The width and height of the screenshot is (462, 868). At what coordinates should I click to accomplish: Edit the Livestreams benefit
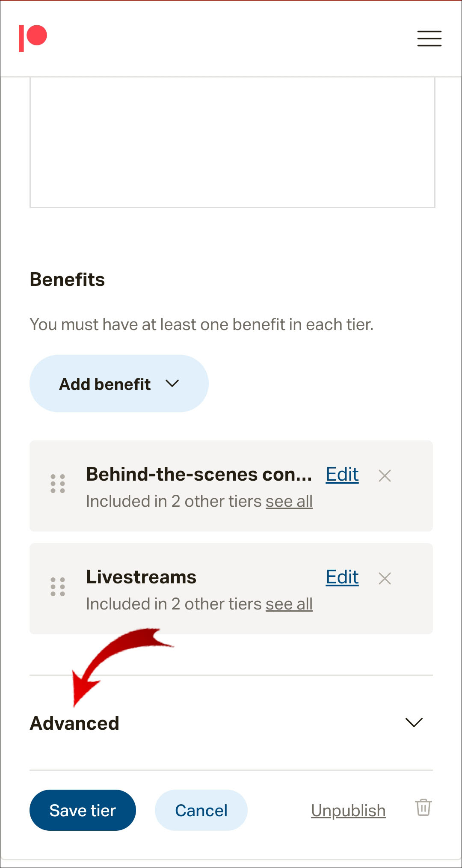[342, 577]
